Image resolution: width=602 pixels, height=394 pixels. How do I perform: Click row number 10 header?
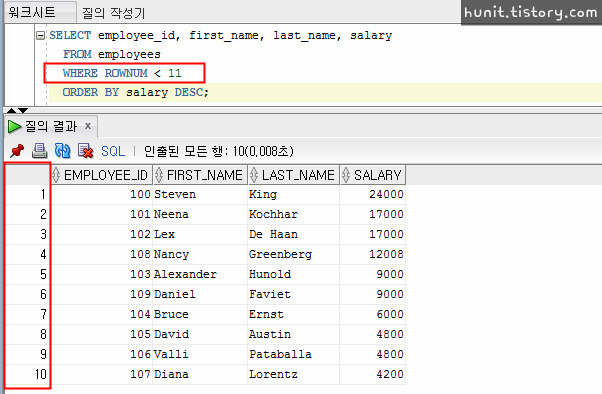[28, 374]
